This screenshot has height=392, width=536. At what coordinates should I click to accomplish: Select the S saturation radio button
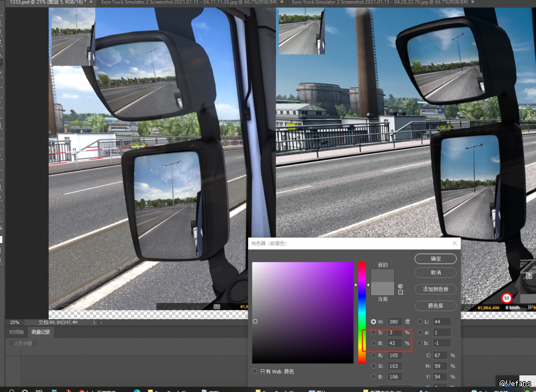[374, 333]
